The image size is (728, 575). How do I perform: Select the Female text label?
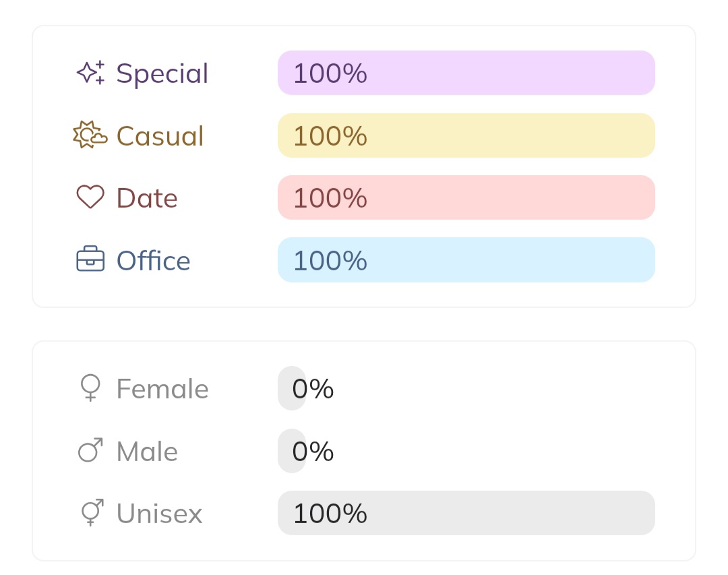point(162,389)
